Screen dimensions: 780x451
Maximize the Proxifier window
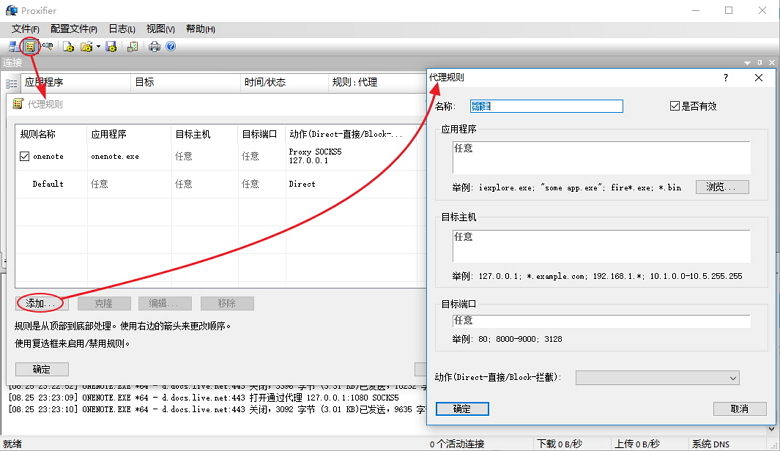(x=729, y=10)
